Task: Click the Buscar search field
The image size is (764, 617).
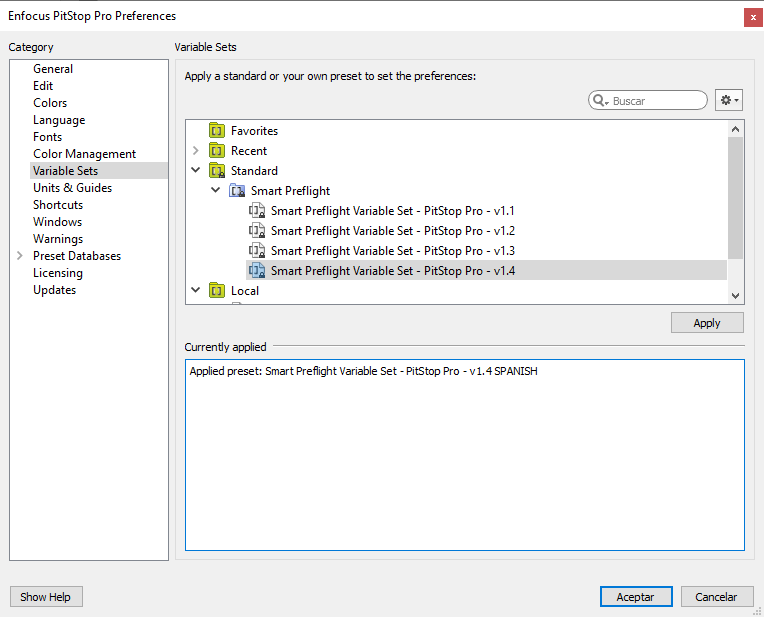Action: [x=648, y=100]
